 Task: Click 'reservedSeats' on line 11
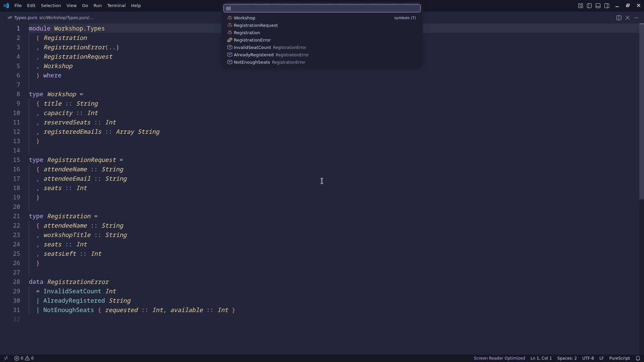(67, 122)
